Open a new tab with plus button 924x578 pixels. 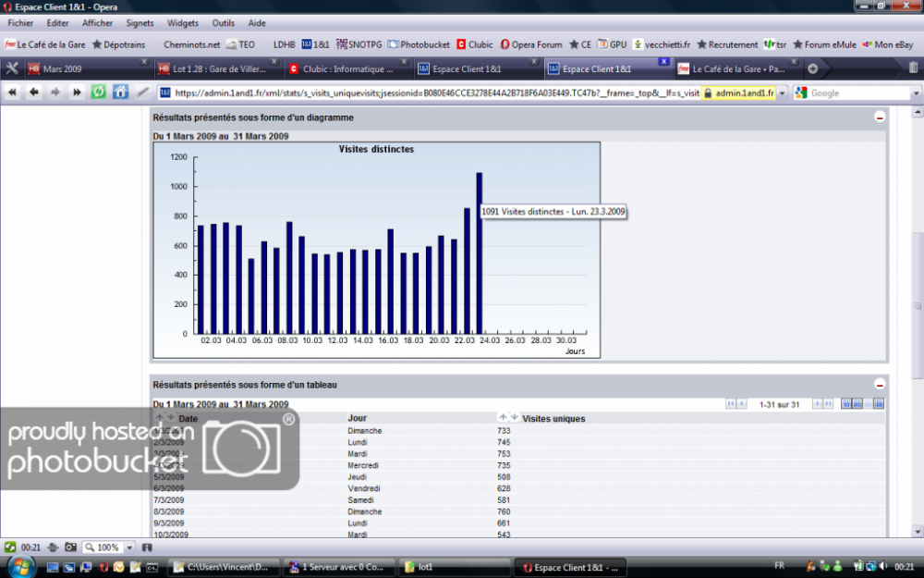pos(812,68)
